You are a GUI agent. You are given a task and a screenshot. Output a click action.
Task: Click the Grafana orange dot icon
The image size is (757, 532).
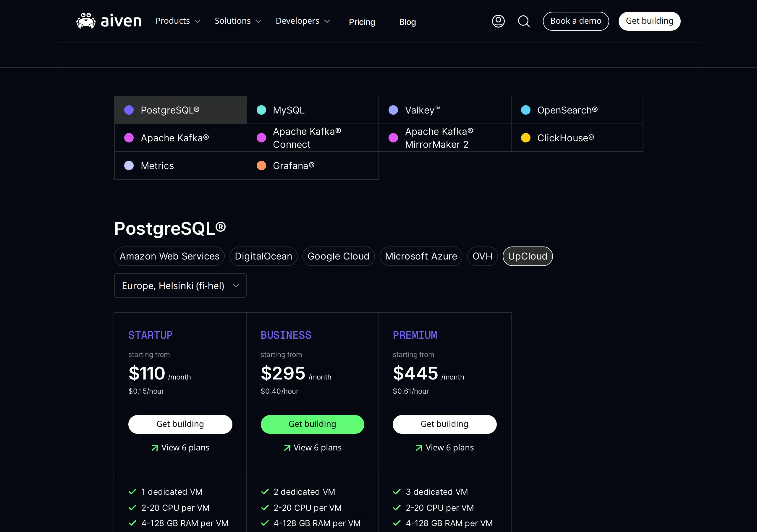[261, 166]
